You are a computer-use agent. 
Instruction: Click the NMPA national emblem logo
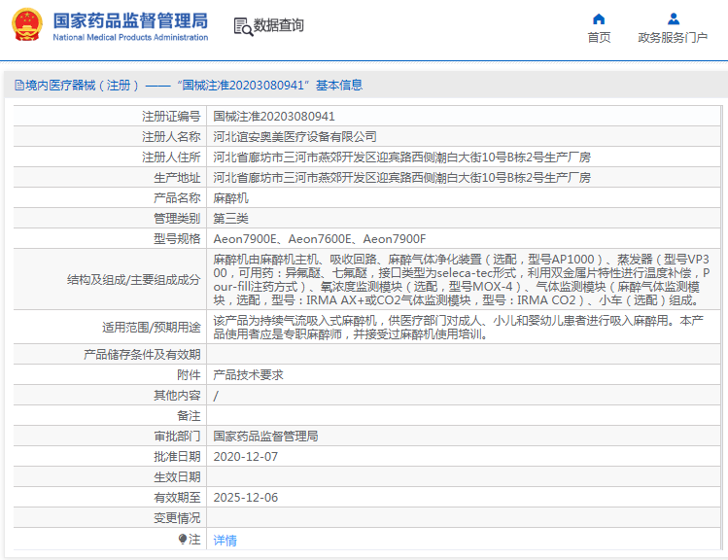[27, 25]
